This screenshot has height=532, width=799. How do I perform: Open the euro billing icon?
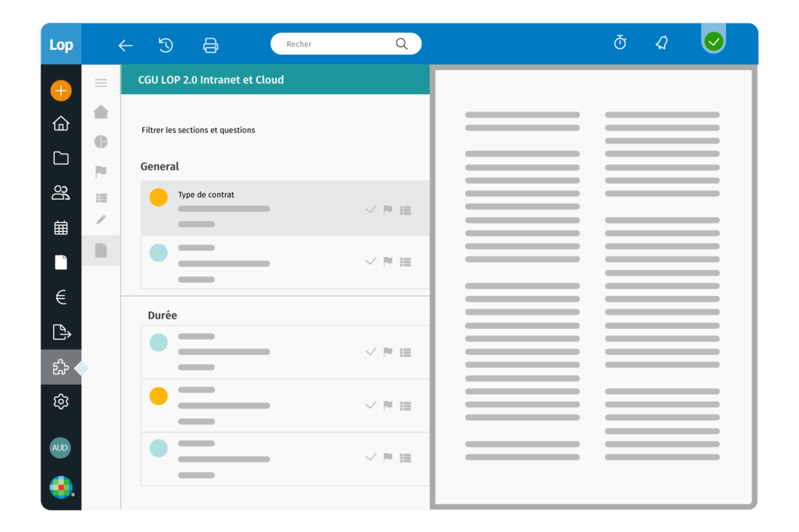click(61, 297)
